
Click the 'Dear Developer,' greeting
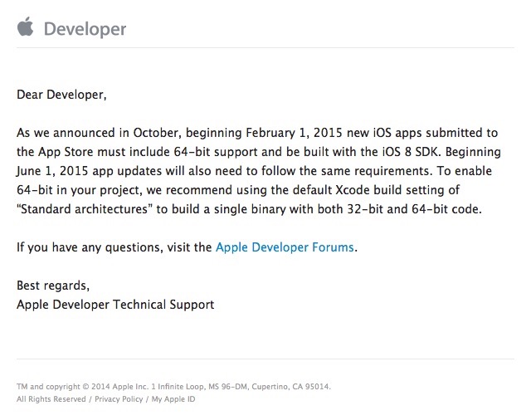pyautogui.click(x=61, y=95)
